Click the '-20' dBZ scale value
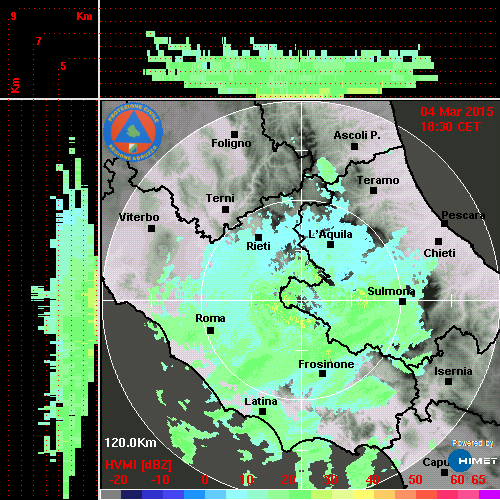 118,480
